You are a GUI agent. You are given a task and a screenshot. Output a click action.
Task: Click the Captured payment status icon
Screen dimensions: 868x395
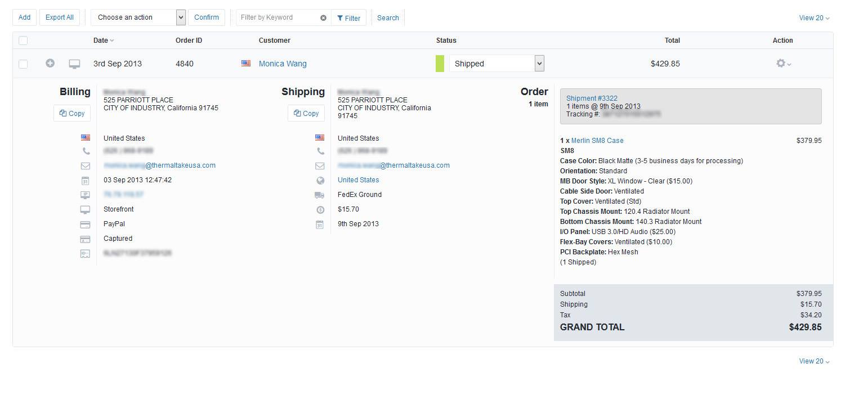pyautogui.click(x=85, y=239)
